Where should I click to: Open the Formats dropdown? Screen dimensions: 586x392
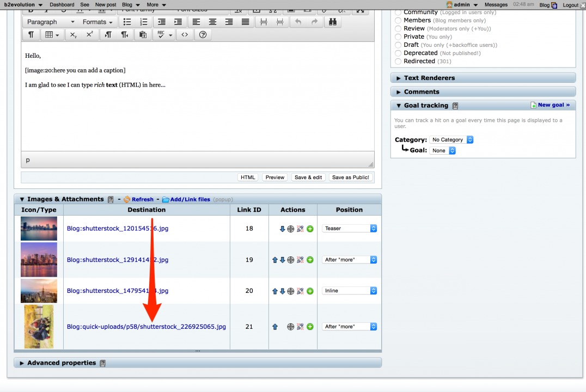pyautogui.click(x=97, y=22)
